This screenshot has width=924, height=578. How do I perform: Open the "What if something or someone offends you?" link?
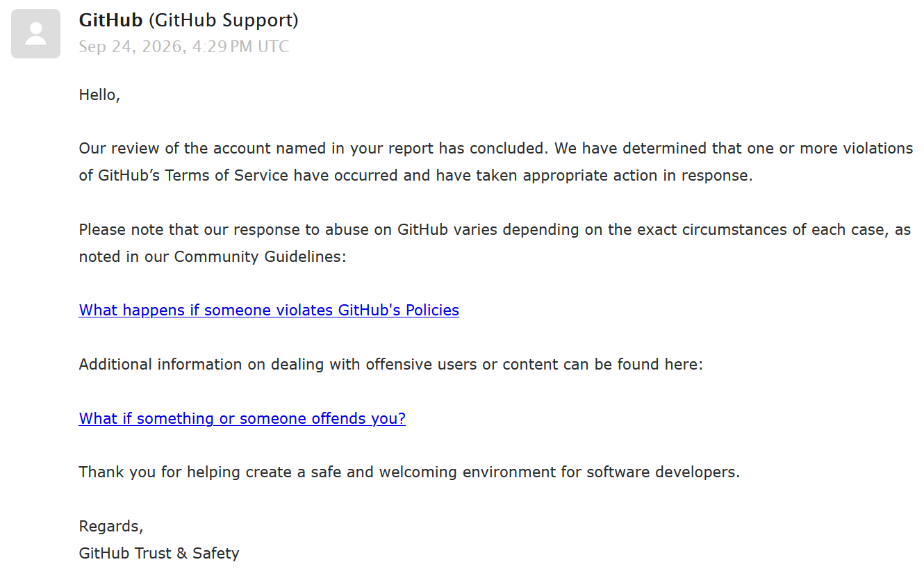pos(242,418)
